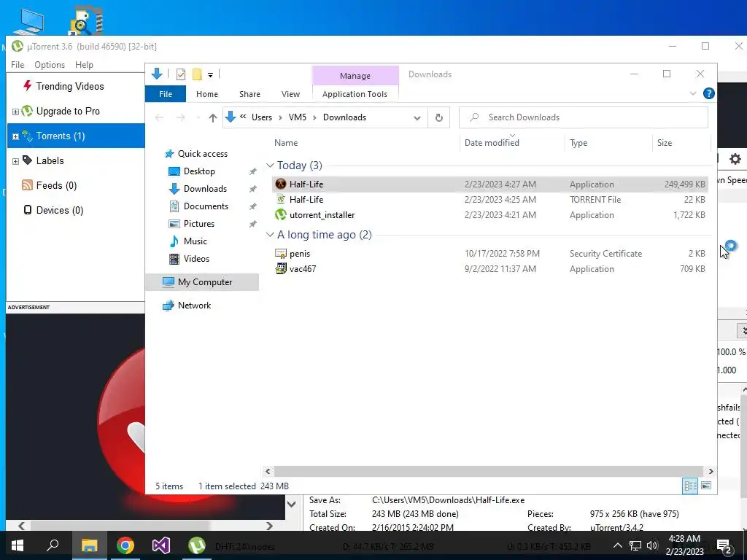Open the address bar history dropdown
Viewport: 747px width, 560px height.
(x=417, y=117)
